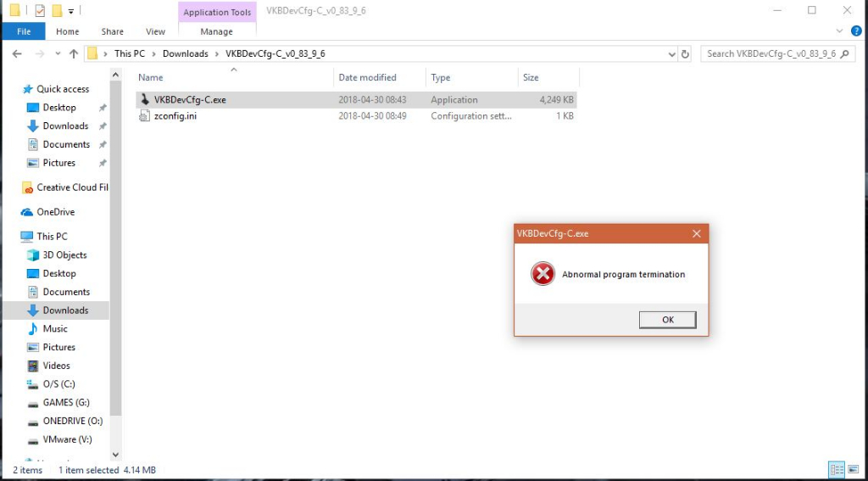
Task: Go back with the back arrow
Action: point(17,53)
